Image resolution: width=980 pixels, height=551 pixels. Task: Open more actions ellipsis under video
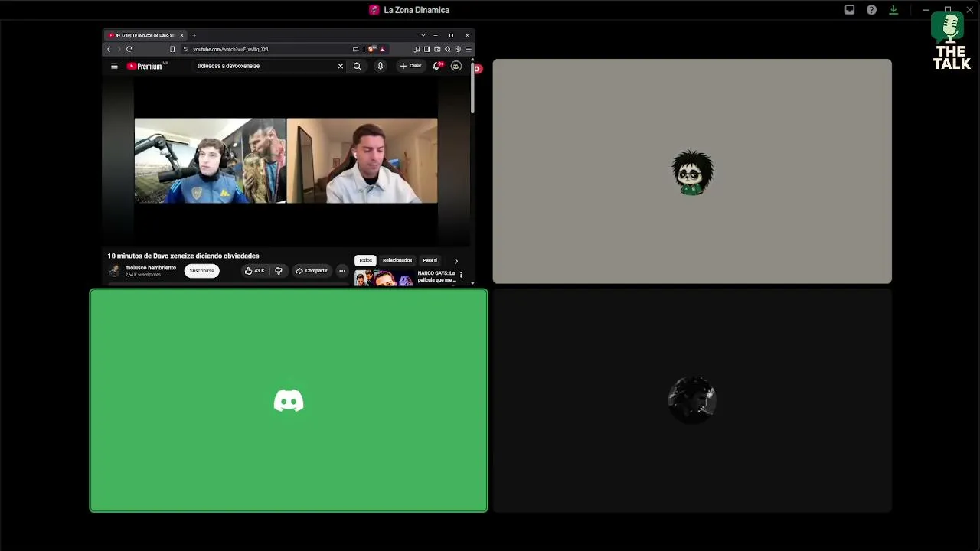pos(342,271)
